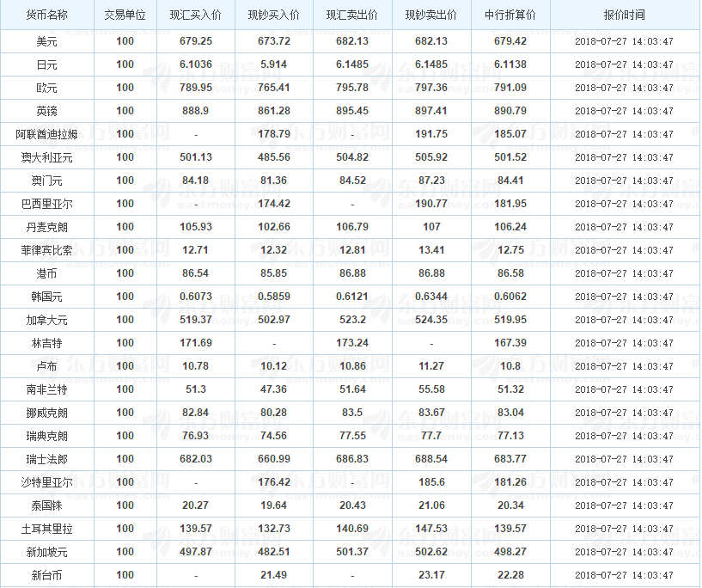The width and height of the screenshot is (702, 588).
Task: Click the 85.85 value in 港币 row
Action: pyautogui.click(x=274, y=273)
